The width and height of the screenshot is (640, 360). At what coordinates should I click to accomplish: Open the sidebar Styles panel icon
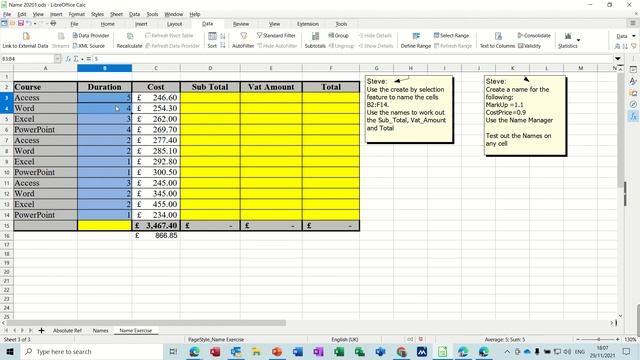tap(633, 81)
